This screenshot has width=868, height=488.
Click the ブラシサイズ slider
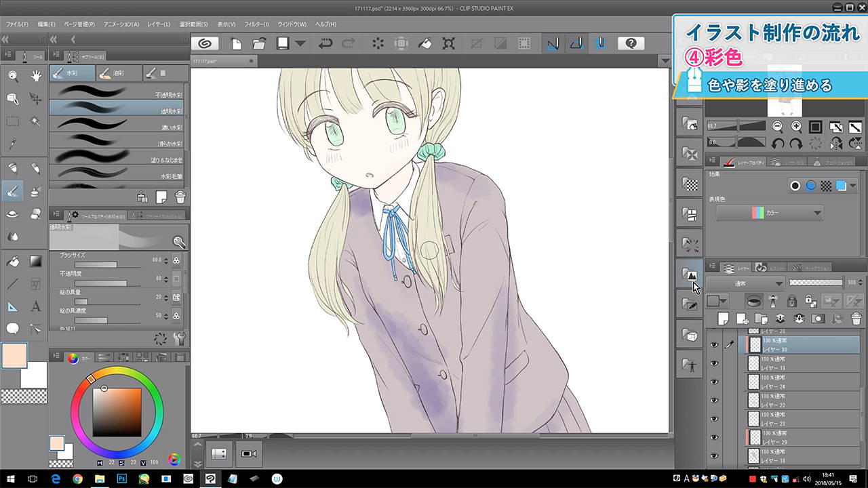(107, 264)
